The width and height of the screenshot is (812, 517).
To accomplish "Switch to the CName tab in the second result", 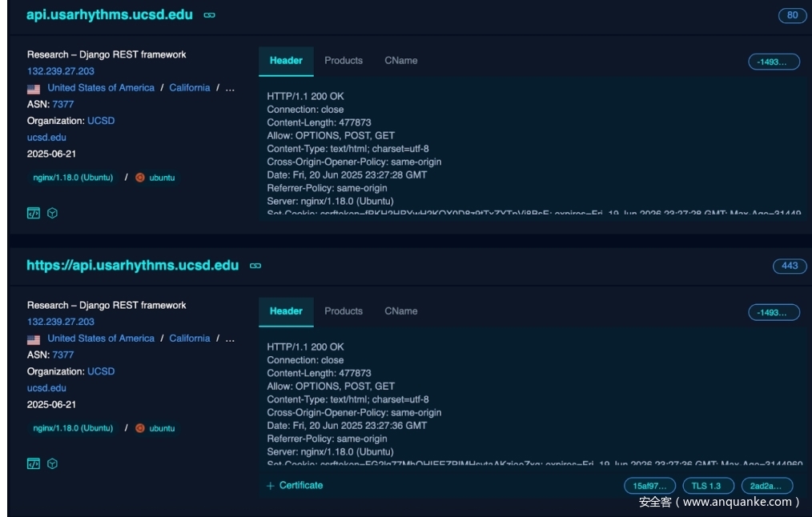I will [x=400, y=311].
